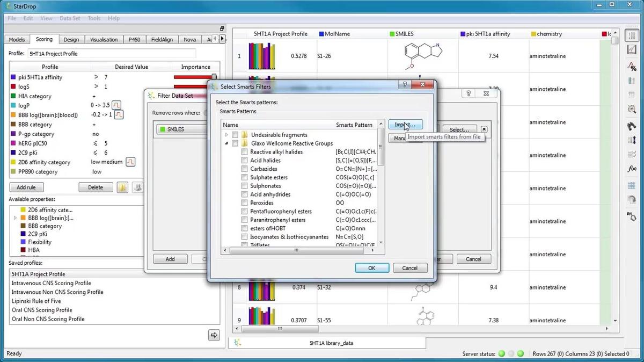The width and height of the screenshot is (644, 362).
Task: Click OK in Select Smarts Filters dialog
Action: click(x=371, y=267)
